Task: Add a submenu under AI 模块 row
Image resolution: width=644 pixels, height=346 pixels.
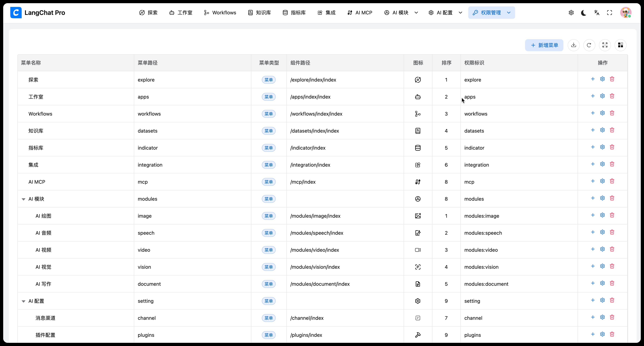Action: pyautogui.click(x=593, y=198)
